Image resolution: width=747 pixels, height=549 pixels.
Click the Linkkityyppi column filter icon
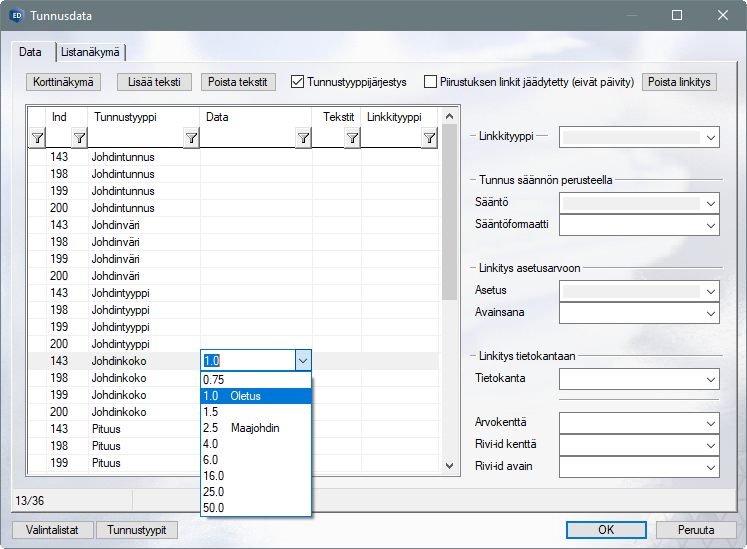tap(429, 139)
